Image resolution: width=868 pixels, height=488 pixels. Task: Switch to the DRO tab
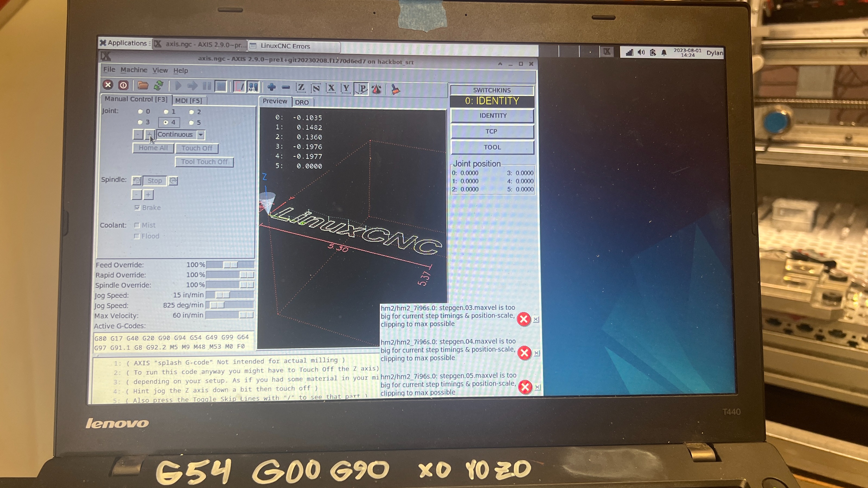click(302, 102)
